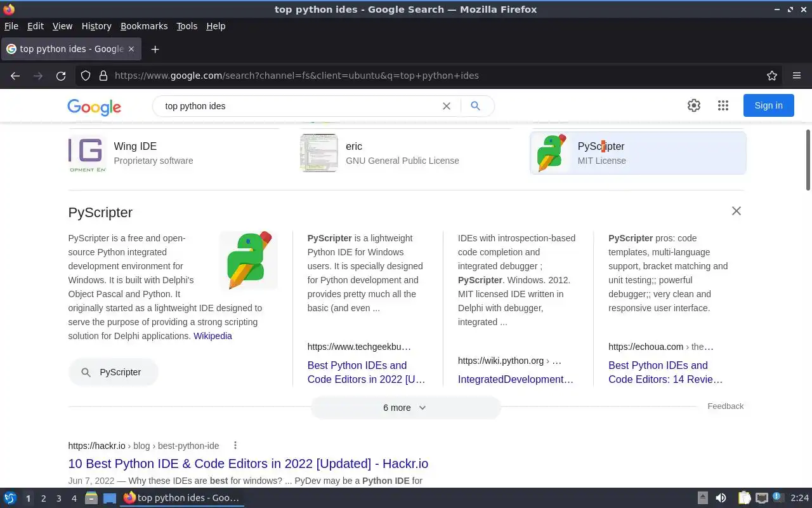
Task: Click the Wing IDE thumbnail logo
Action: tap(87, 153)
